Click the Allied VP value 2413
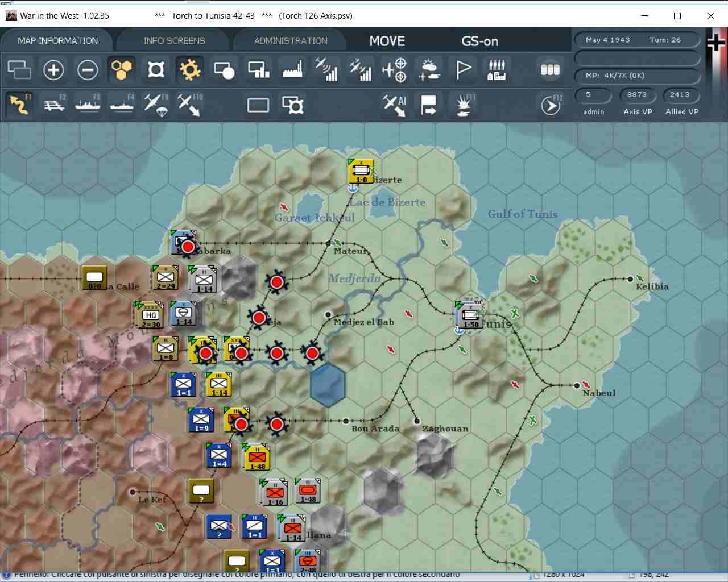 680,95
